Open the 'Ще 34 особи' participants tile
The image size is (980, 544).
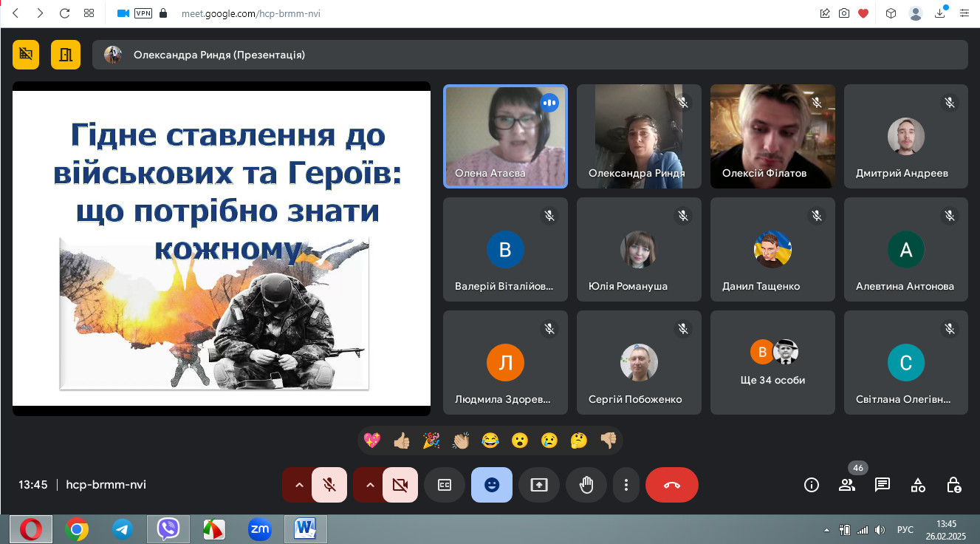tap(772, 362)
